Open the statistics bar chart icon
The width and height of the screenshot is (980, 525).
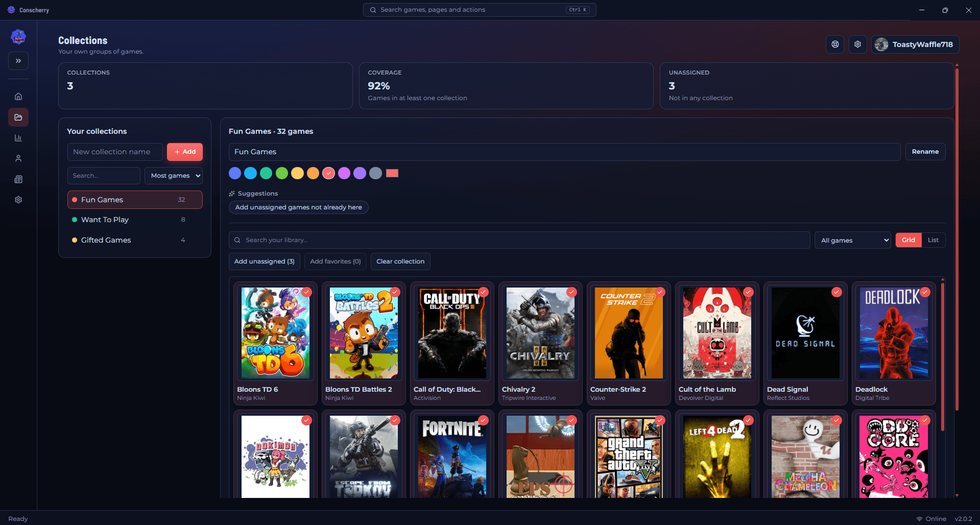(18, 138)
